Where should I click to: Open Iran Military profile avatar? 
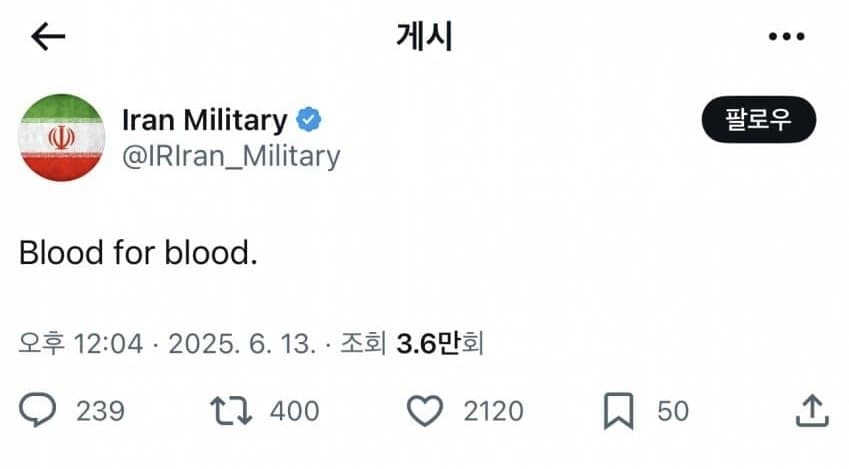(62, 137)
